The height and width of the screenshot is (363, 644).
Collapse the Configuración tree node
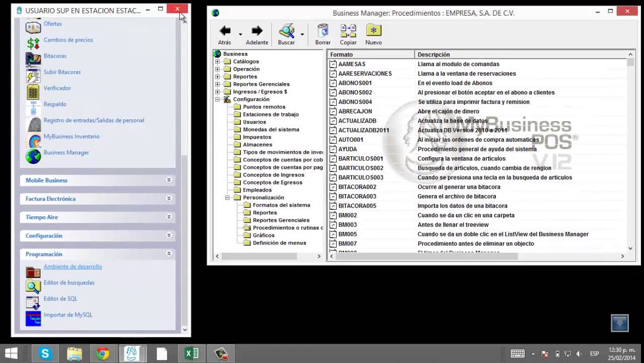[x=218, y=99]
